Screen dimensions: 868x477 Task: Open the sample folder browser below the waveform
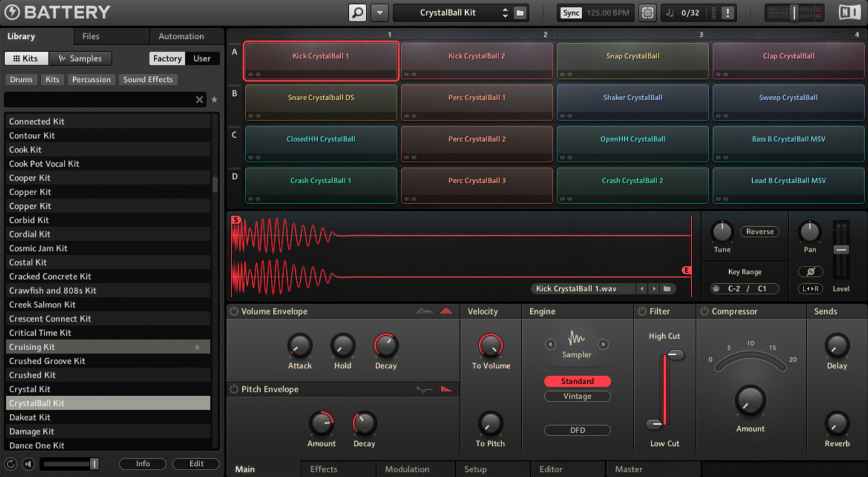(x=668, y=289)
